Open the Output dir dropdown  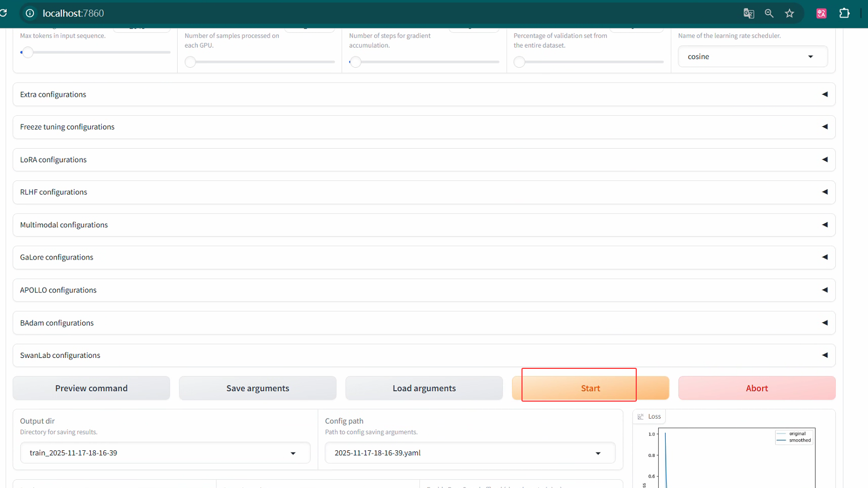[x=165, y=453]
